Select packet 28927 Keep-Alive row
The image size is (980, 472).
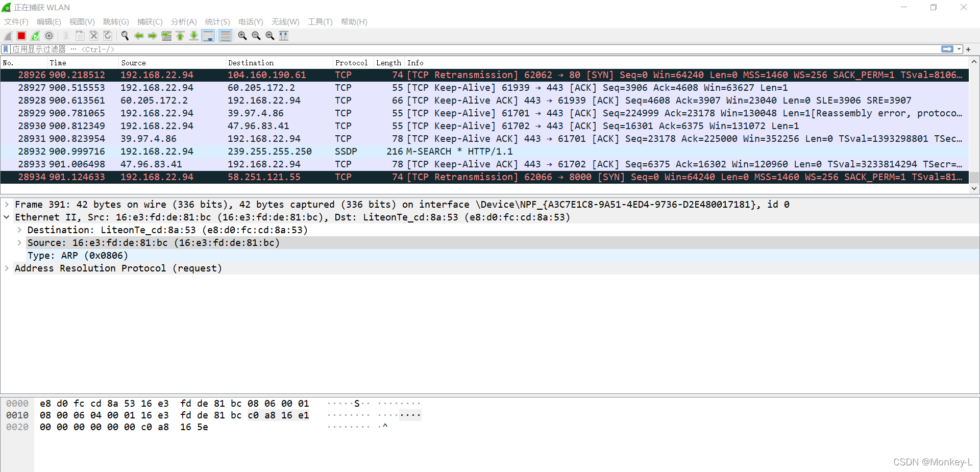[x=484, y=88]
